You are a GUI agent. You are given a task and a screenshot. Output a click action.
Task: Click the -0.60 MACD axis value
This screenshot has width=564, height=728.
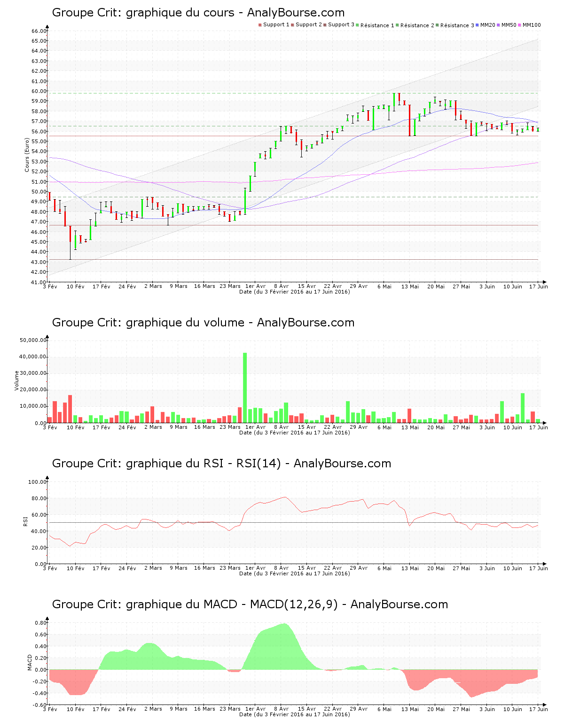40,705
